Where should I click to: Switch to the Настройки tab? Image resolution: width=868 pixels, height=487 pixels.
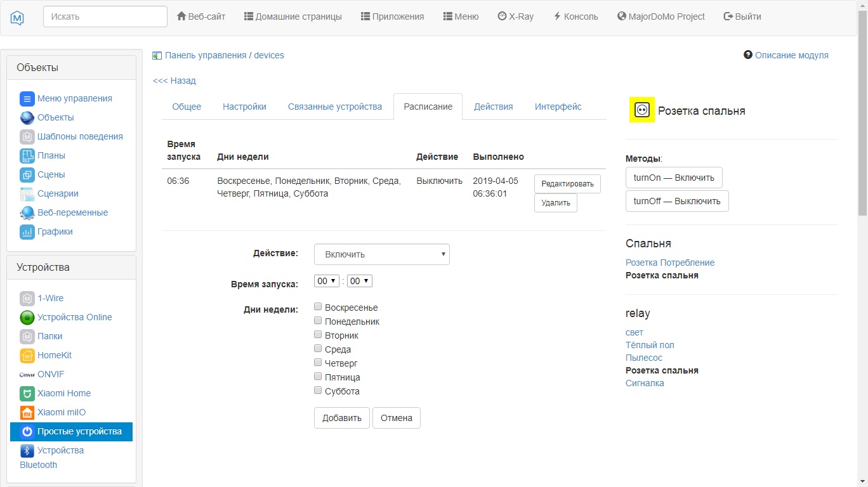(x=244, y=107)
